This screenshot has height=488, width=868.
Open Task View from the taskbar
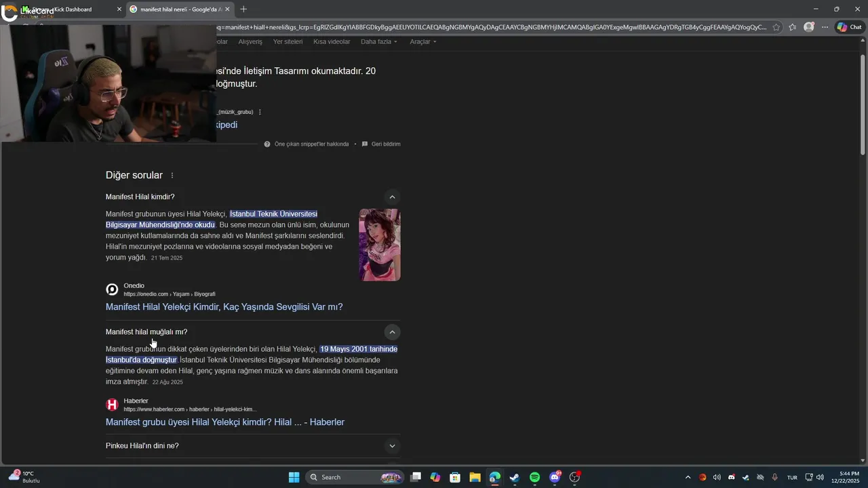click(x=416, y=477)
